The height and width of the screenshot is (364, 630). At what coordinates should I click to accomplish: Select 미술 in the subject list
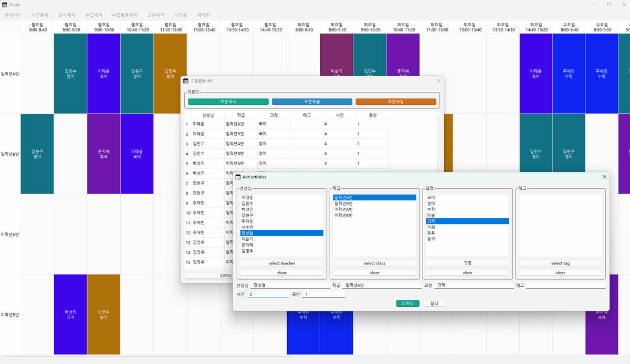coord(468,215)
